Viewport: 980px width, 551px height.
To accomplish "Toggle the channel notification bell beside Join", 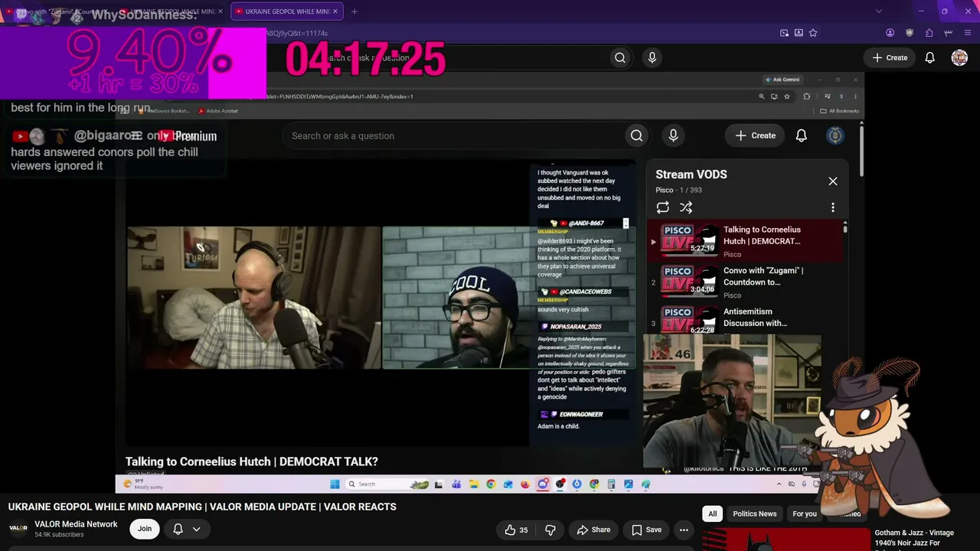I will [178, 529].
